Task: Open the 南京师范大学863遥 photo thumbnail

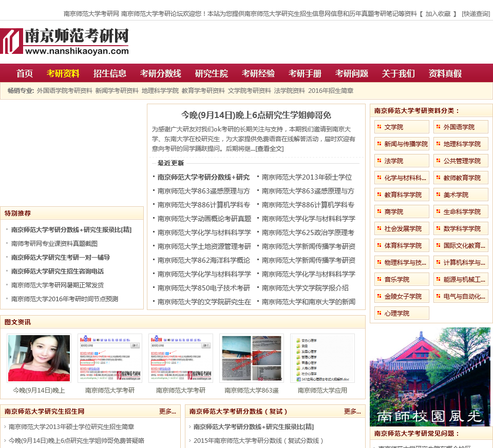Action: (x=252, y=358)
